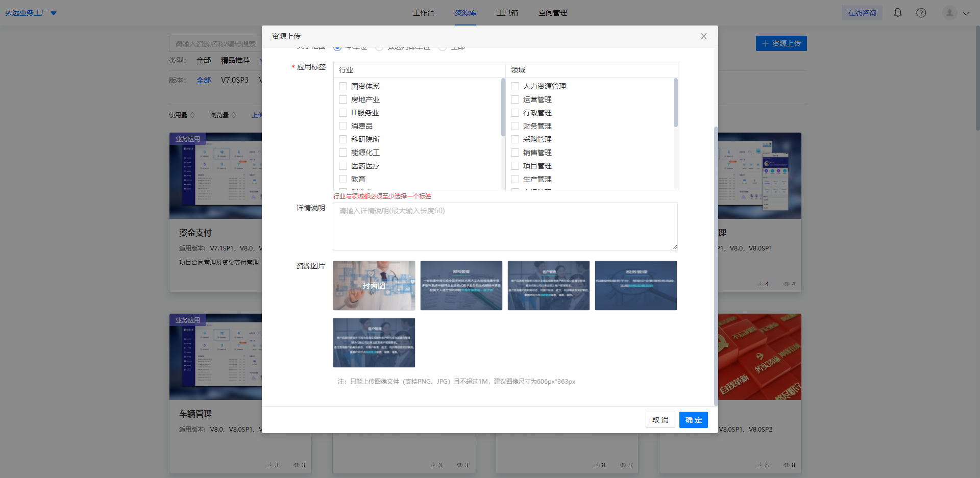The image size is (980, 478).
Task: Check the 国资体系 industry checkbox
Action: [x=343, y=86]
